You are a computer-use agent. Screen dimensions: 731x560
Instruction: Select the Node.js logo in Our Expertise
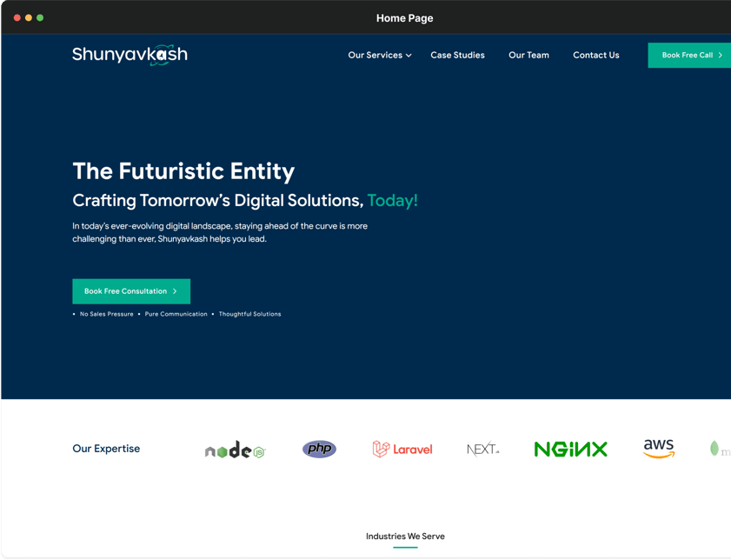235,450
